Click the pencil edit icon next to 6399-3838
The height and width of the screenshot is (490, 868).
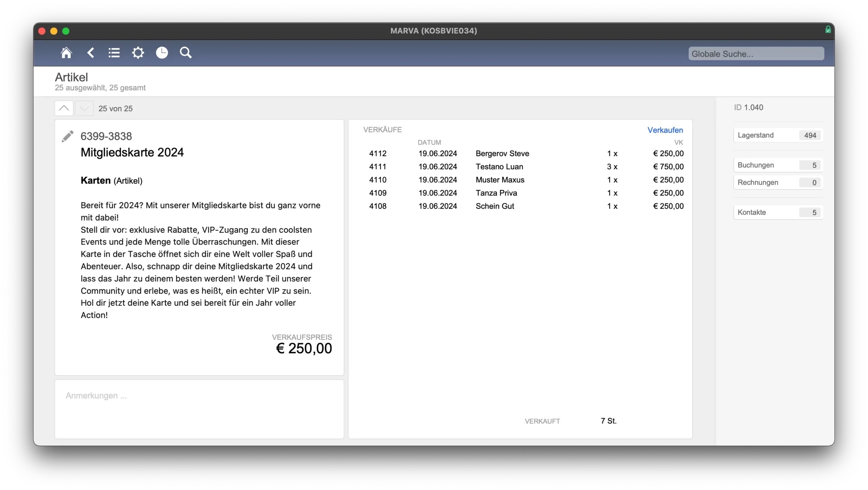point(67,136)
